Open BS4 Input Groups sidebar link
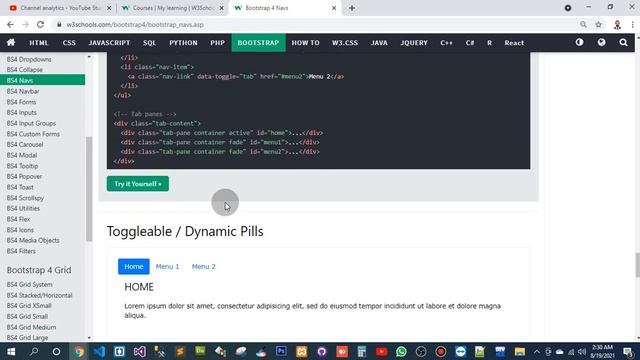The height and width of the screenshot is (360, 640). [31, 123]
